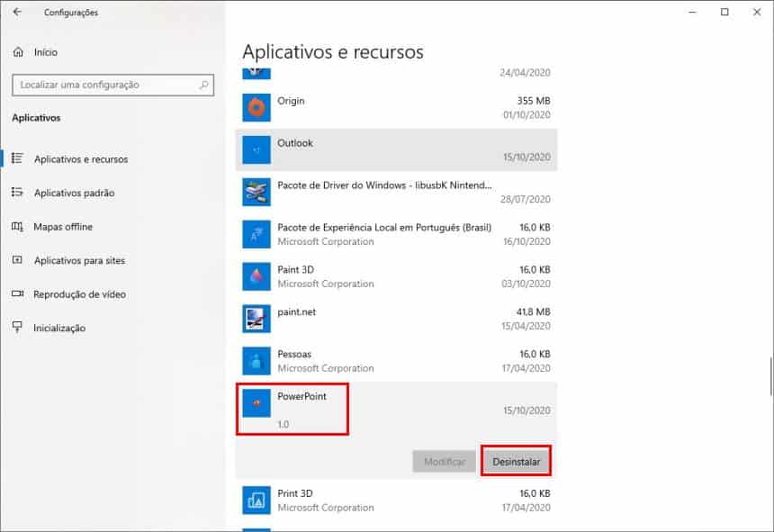
Task: Select Pacote de Driver do Windows text
Action: pos(384,185)
